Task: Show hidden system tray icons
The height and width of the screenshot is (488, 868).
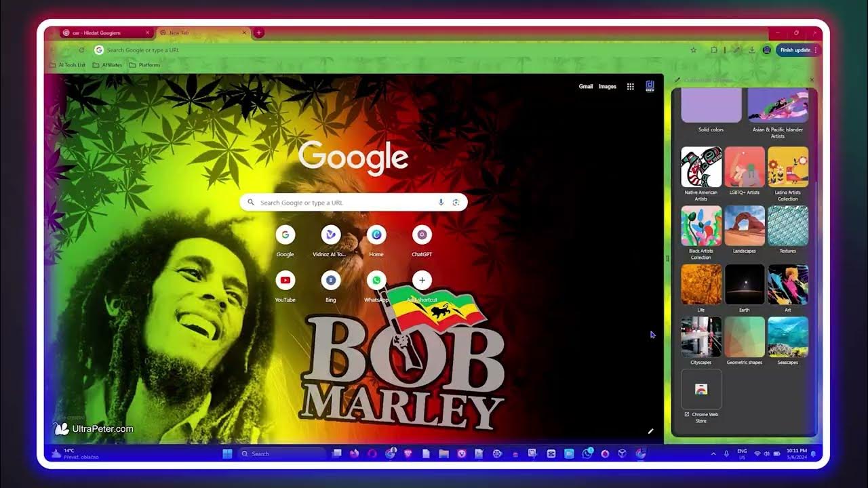Action: (x=713, y=453)
